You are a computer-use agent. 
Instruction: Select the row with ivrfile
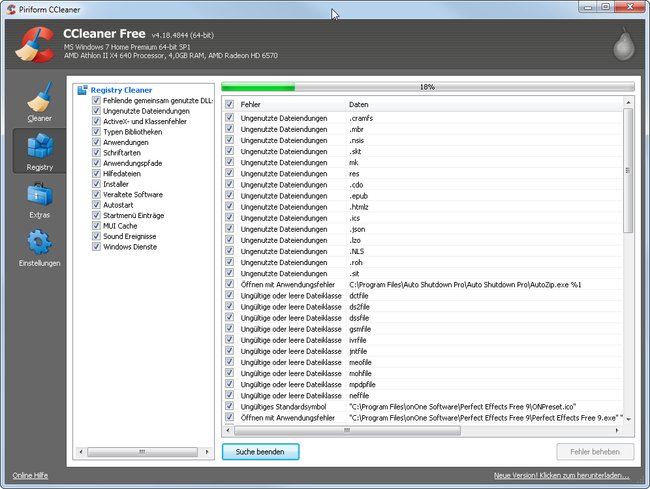click(423, 340)
